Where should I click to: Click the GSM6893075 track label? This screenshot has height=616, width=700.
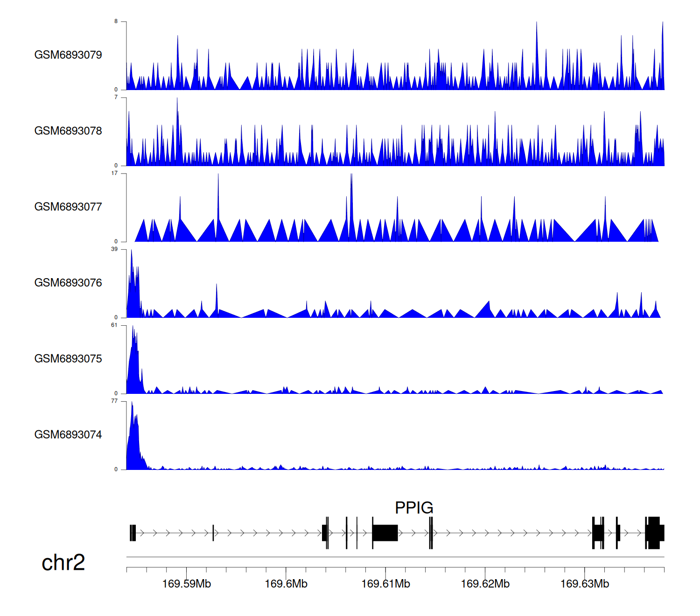pyautogui.click(x=68, y=358)
